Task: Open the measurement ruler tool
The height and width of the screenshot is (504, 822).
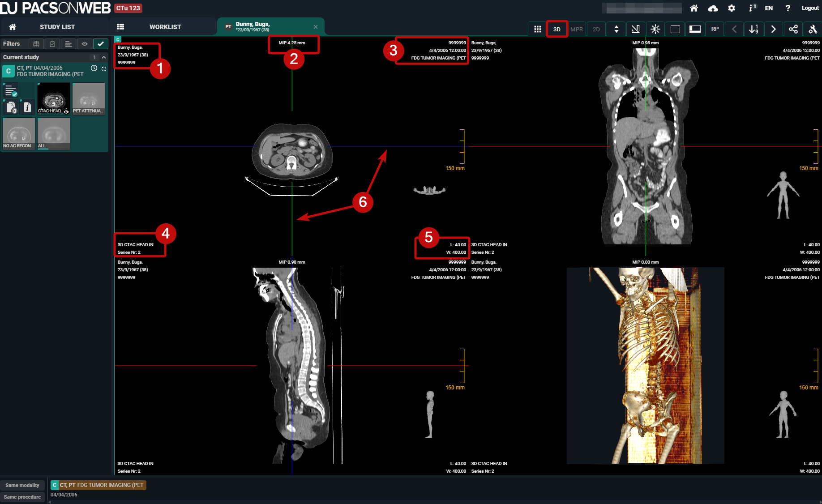Action: point(635,29)
